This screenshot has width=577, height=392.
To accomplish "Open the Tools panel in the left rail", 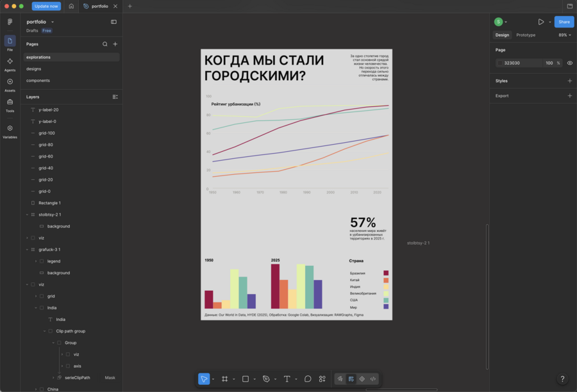I will [x=10, y=105].
